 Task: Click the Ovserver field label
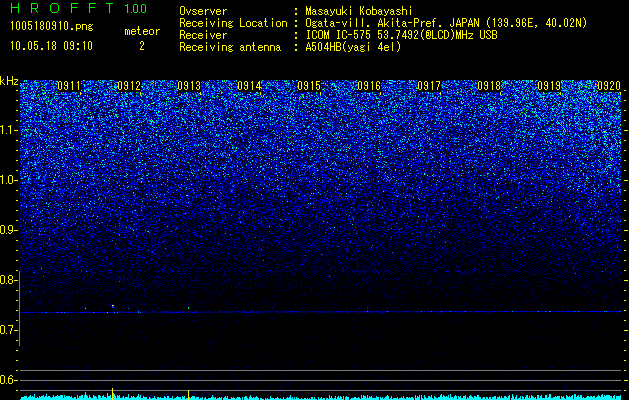[203, 11]
